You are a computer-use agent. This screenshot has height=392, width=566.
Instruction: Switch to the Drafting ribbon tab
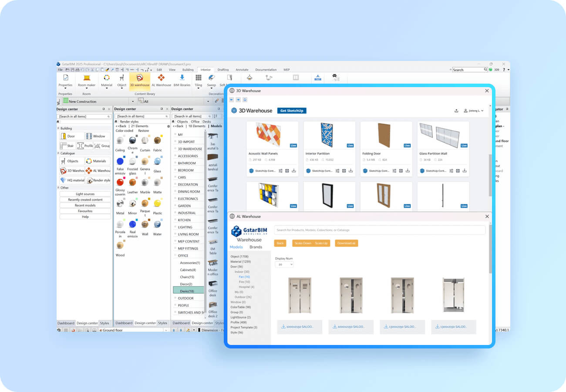point(223,70)
